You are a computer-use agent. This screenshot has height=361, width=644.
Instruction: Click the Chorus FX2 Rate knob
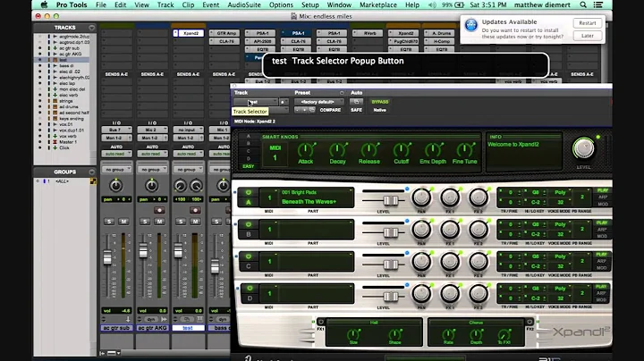(448, 334)
